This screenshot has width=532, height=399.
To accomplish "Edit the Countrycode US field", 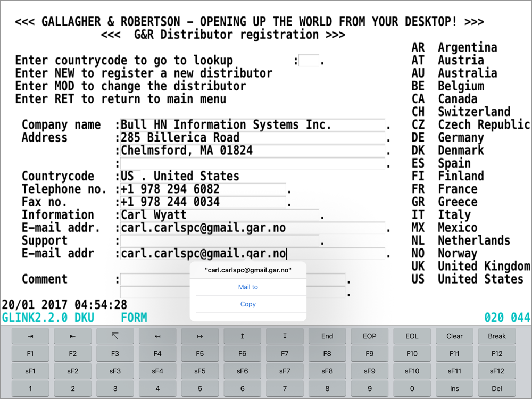I will [x=130, y=177].
